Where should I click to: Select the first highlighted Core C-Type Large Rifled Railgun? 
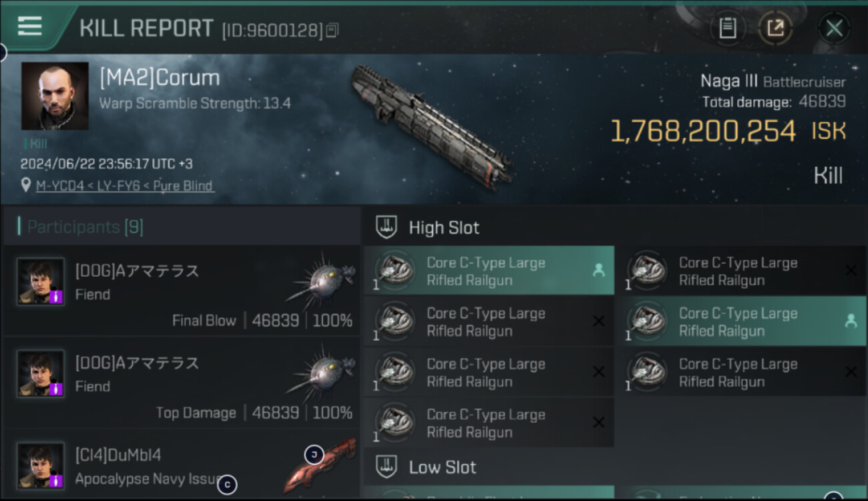[x=489, y=271]
